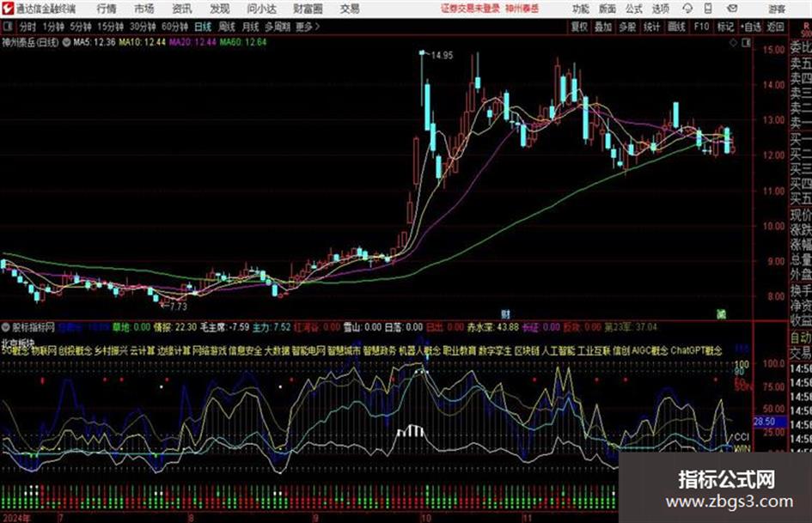This screenshot has width=812, height=523.
Task: Click the 14.95 high price marker
Action: (x=442, y=55)
